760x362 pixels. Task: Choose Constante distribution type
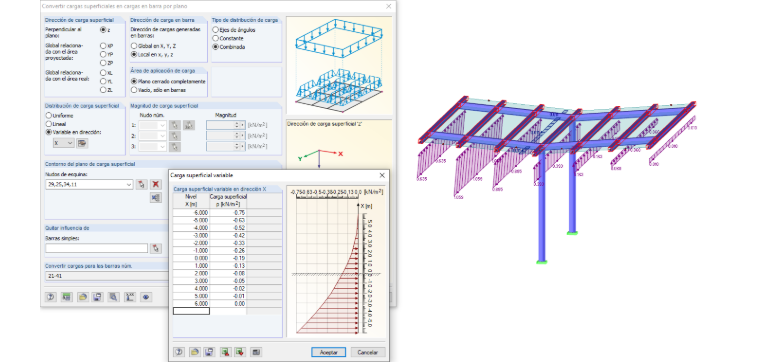pyautogui.click(x=216, y=38)
